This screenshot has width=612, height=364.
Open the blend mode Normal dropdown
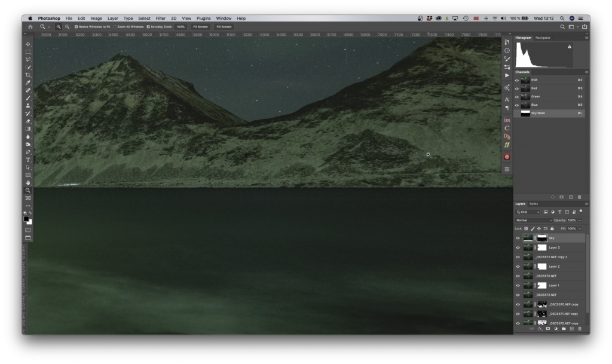(534, 221)
